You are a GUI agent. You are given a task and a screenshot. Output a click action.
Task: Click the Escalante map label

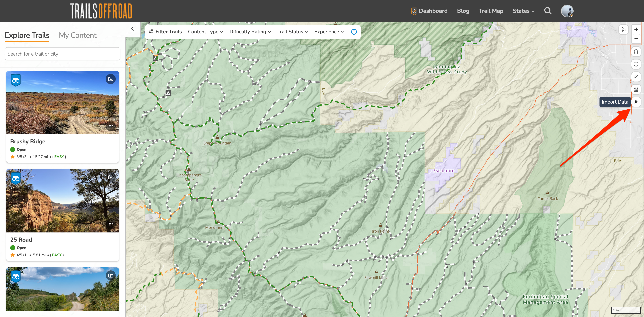pyautogui.click(x=444, y=171)
